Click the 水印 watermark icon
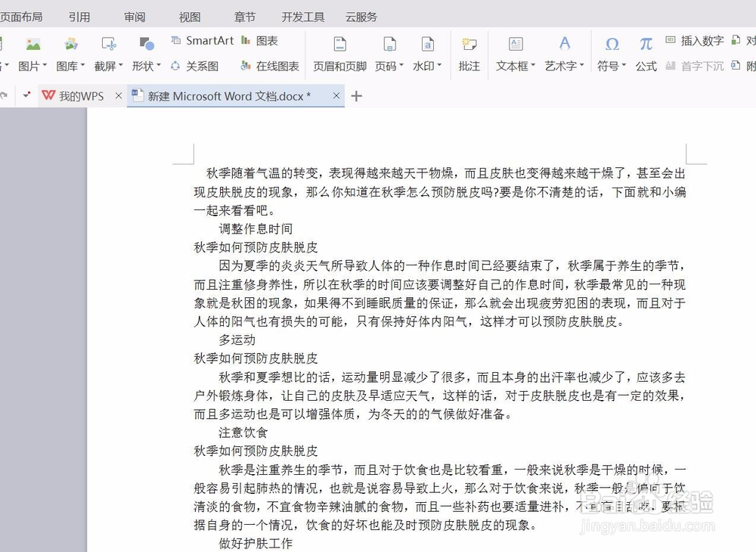 coord(427,45)
